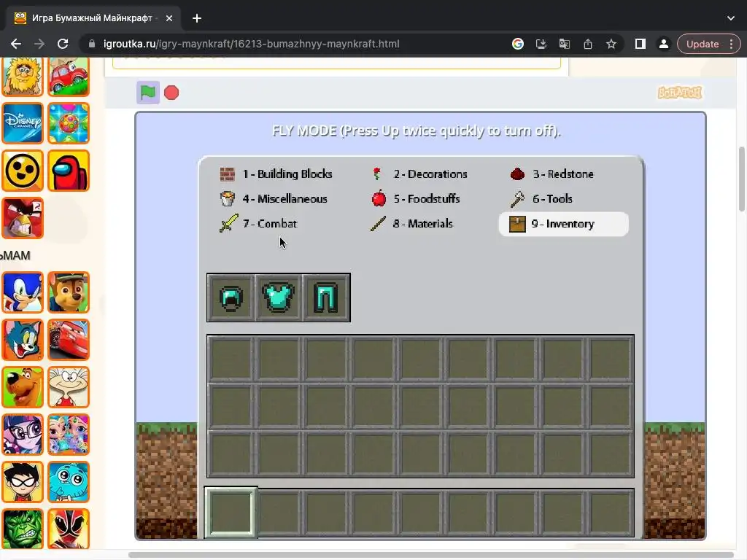The image size is (747, 560).
Task: Click the Google icon in address bar
Action: click(518, 44)
